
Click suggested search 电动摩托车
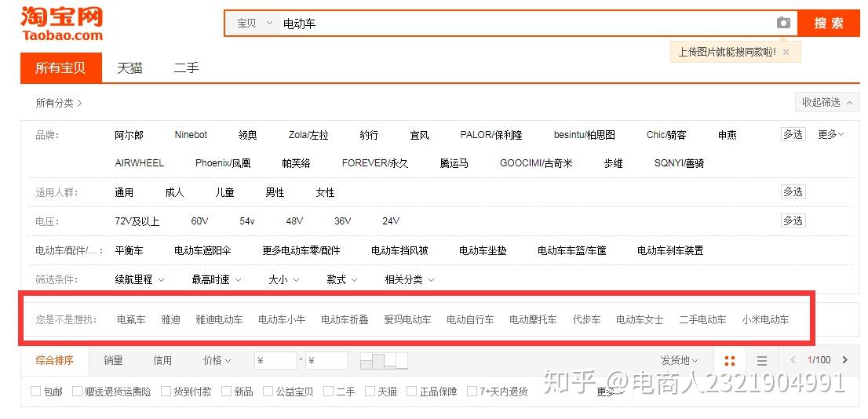click(533, 320)
